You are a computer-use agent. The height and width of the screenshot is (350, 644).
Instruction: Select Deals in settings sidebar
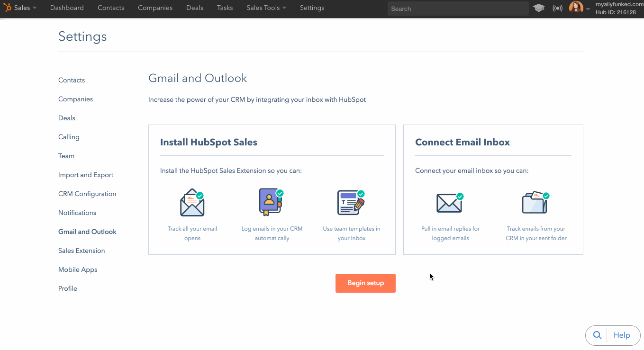click(67, 118)
